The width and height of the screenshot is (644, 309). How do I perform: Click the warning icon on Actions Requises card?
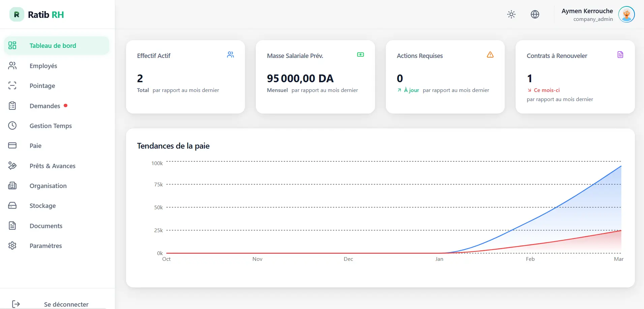(x=490, y=54)
